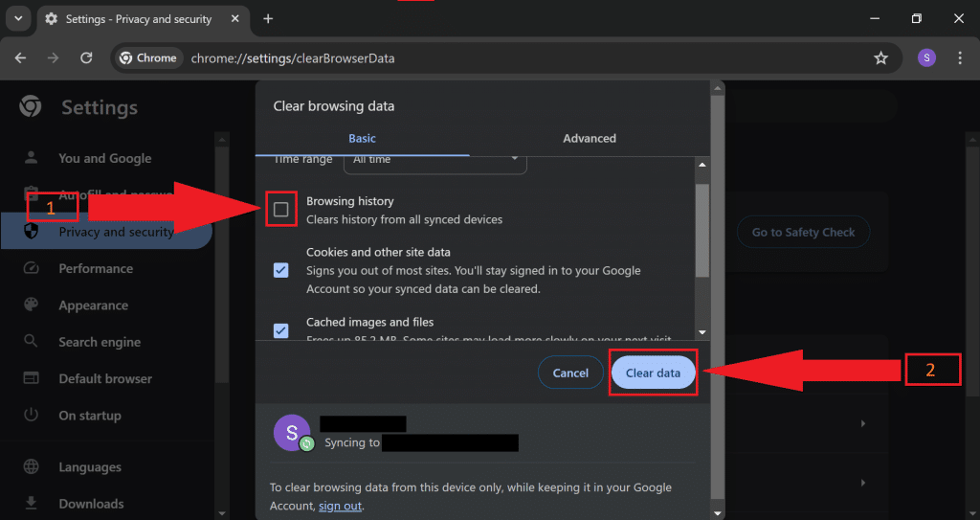Open Performance settings in sidebar
The width and height of the screenshot is (980, 520).
96,269
